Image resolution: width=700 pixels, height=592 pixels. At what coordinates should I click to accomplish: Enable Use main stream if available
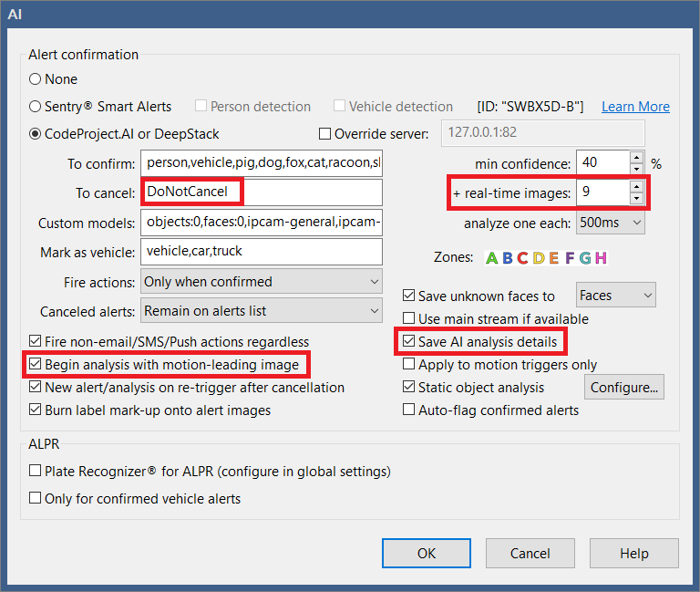coord(409,319)
